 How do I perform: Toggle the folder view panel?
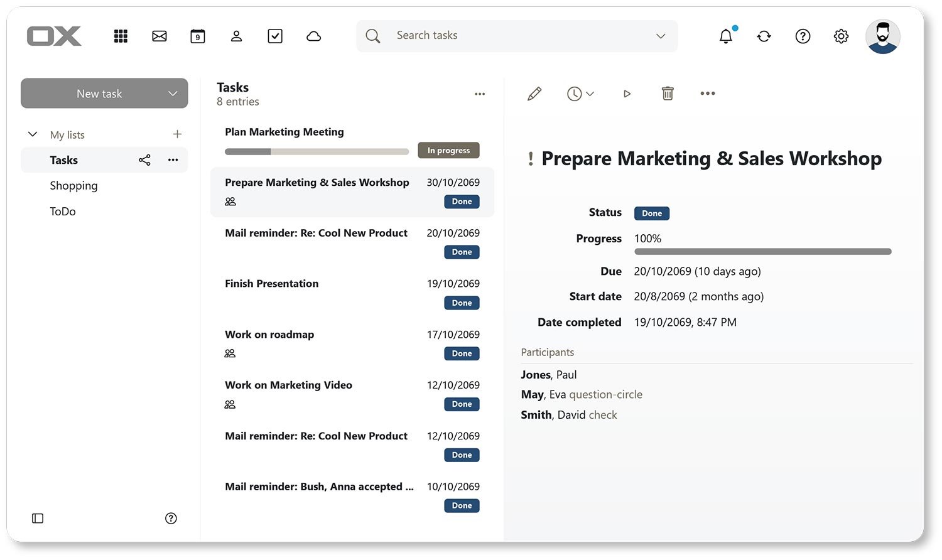pos(37,518)
